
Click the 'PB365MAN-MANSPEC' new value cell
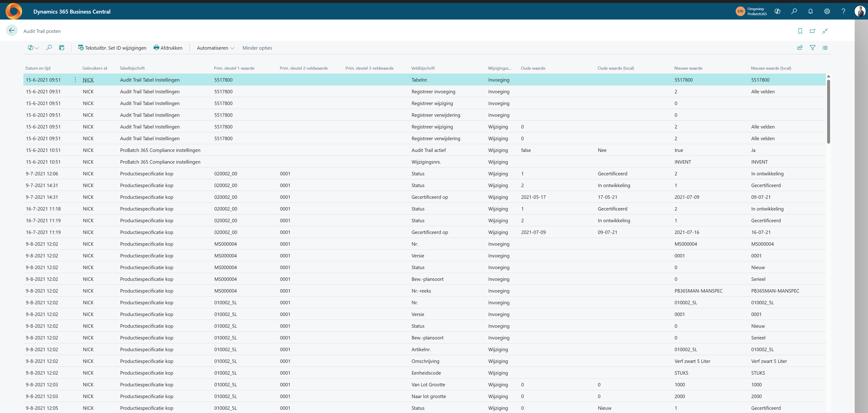(x=698, y=291)
